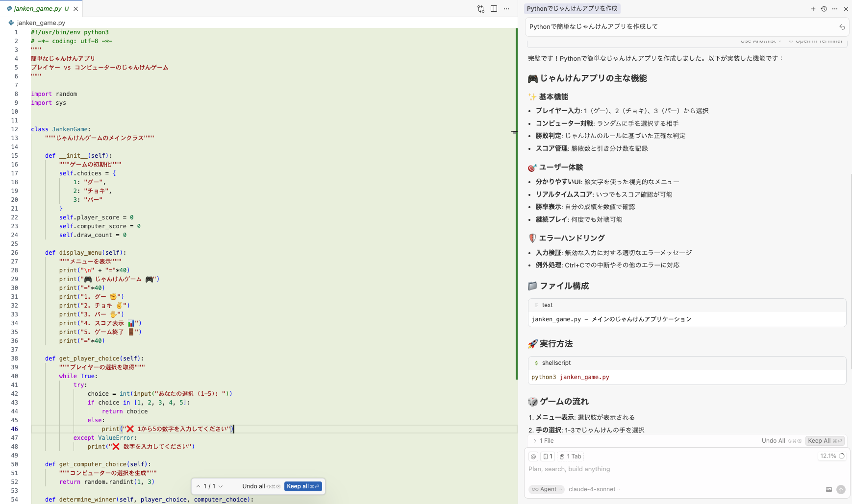This screenshot has height=504, width=852.
Task: Open chat history via the clock icon
Action: coord(824,8)
